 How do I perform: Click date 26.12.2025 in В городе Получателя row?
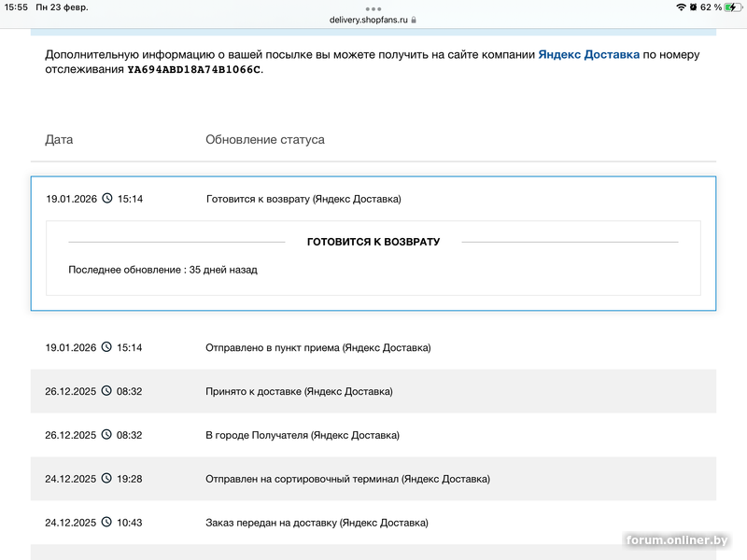[71, 435]
